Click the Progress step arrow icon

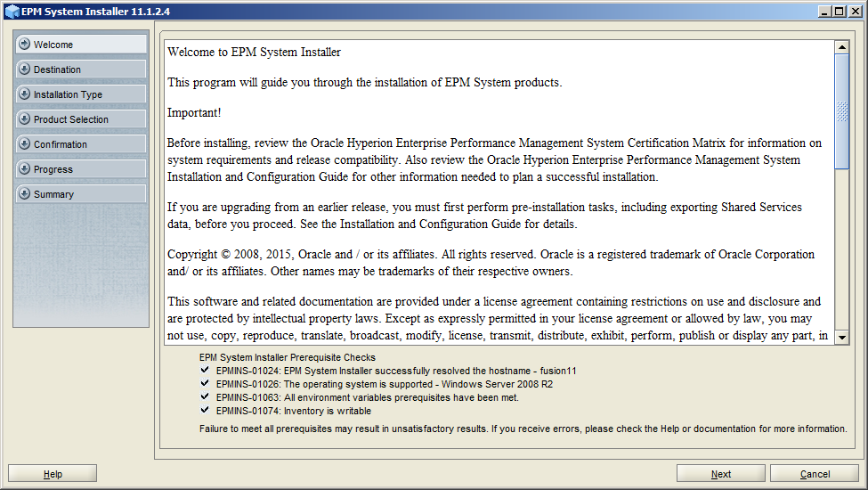(x=24, y=168)
